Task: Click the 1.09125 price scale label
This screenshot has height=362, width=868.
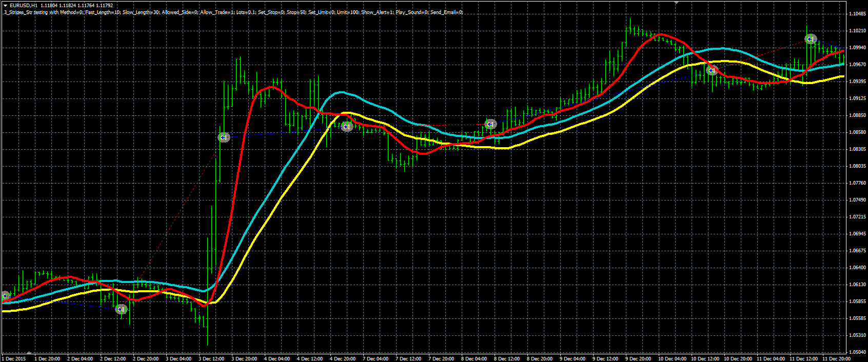Action: [x=858, y=98]
